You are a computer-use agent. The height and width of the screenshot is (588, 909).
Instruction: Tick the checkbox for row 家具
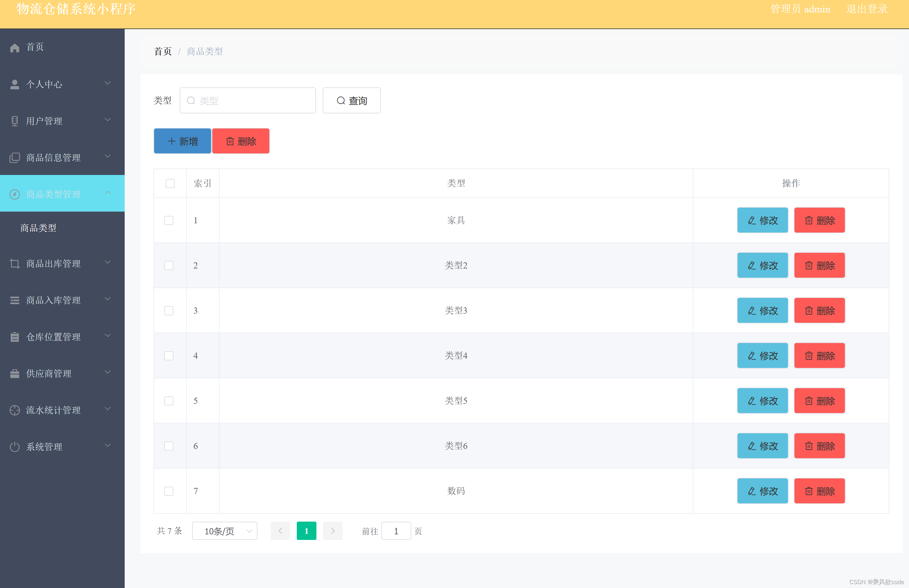coord(169,220)
